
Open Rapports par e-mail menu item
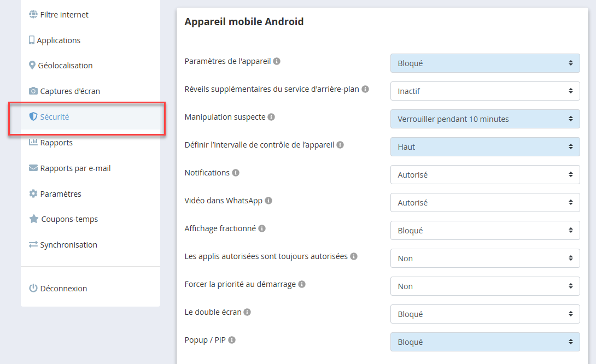[x=75, y=168]
